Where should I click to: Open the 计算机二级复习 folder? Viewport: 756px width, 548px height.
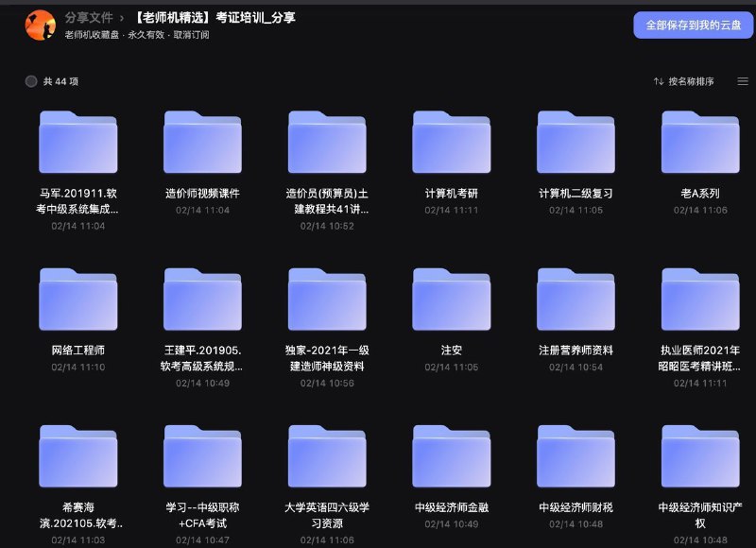coord(576,141)
